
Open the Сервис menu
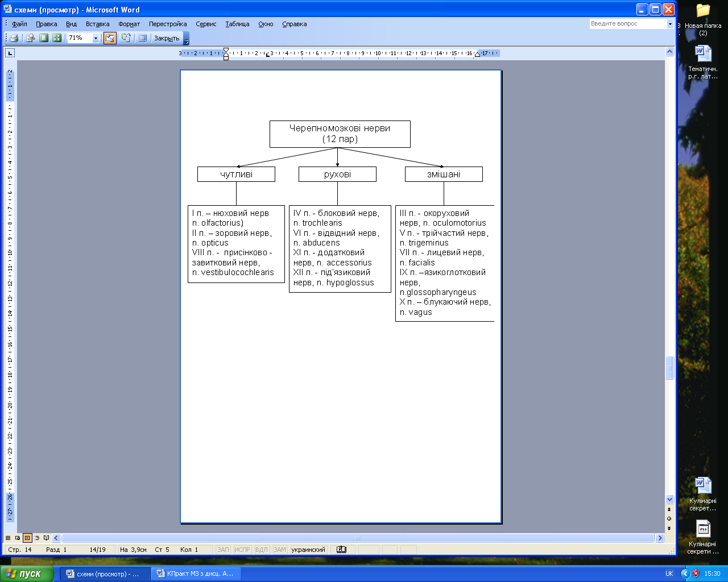[x=206, y=24]
